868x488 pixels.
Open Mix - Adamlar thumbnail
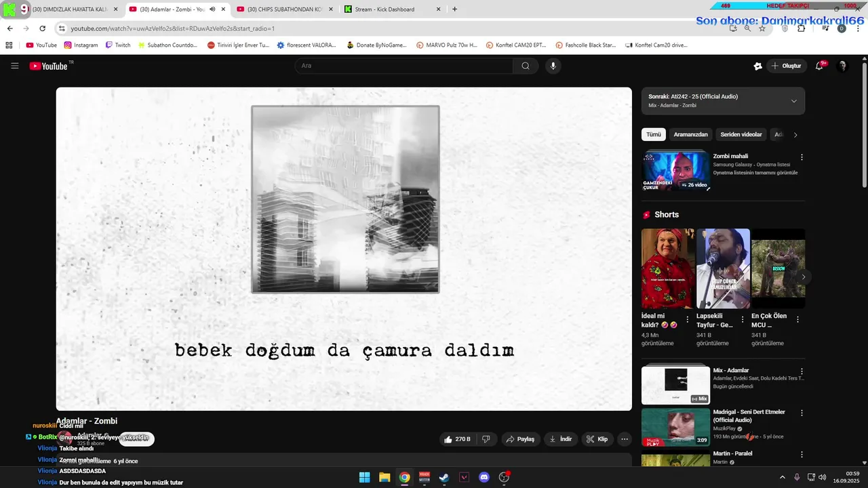click(x=675, y=385)
